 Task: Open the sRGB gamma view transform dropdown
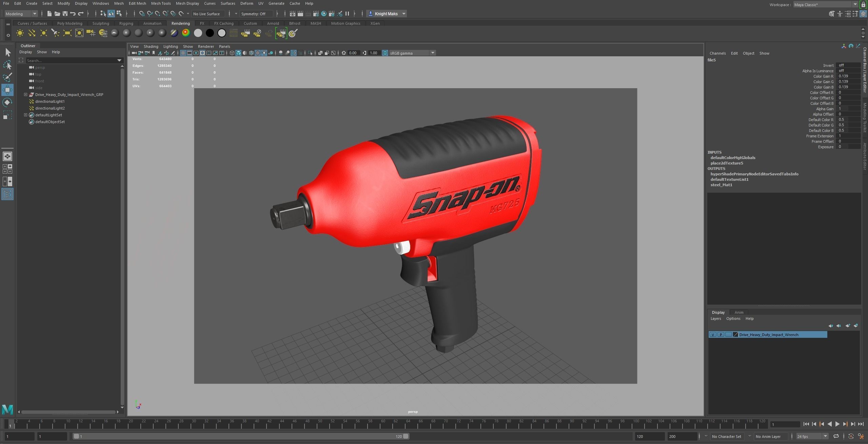[x=412, y=53]
